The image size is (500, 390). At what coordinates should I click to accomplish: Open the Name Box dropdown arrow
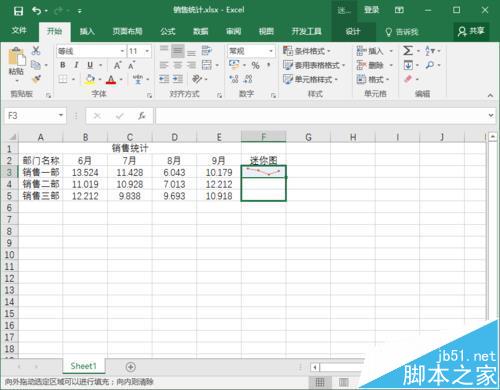pos(61,115)
